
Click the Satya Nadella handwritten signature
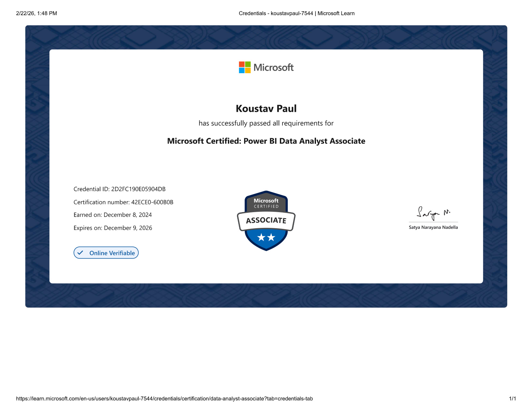point(433,213)
